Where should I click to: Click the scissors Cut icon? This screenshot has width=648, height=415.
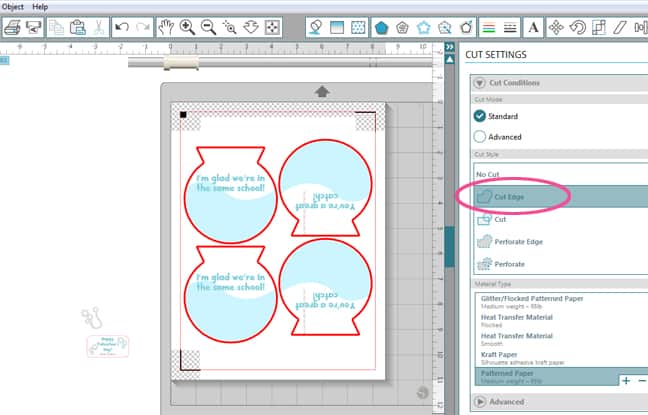[98, 28]
